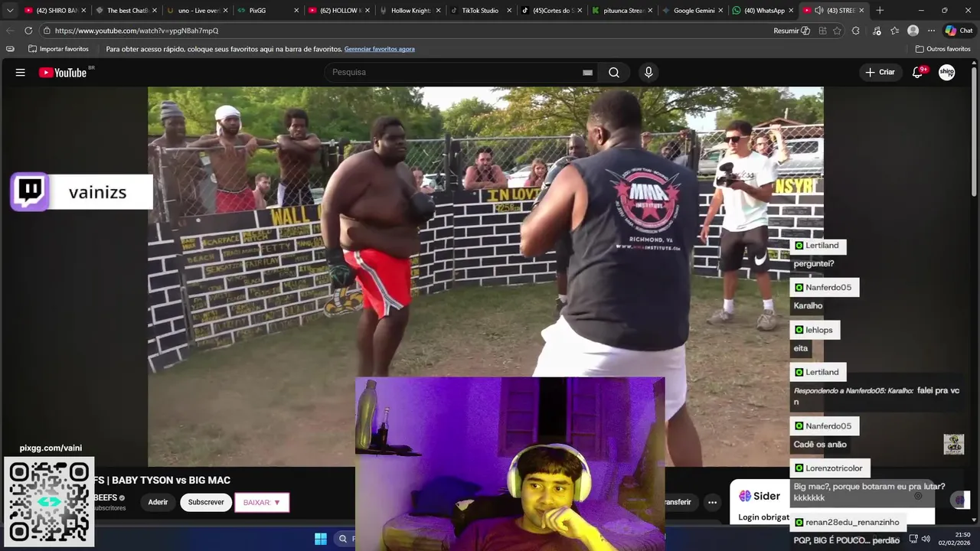Click the page vertical scrollbar
Image resolution: width=980 pixels, height=551 pixels.
[x=974, y=130]
